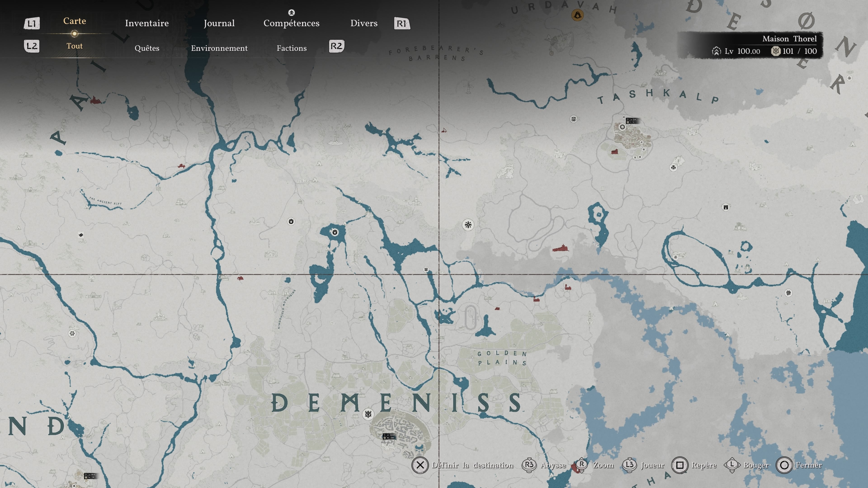Screen dimensions: 868x488
Task: Click the red marker just below the horizontal line
Action: click(x=240, y=278)
